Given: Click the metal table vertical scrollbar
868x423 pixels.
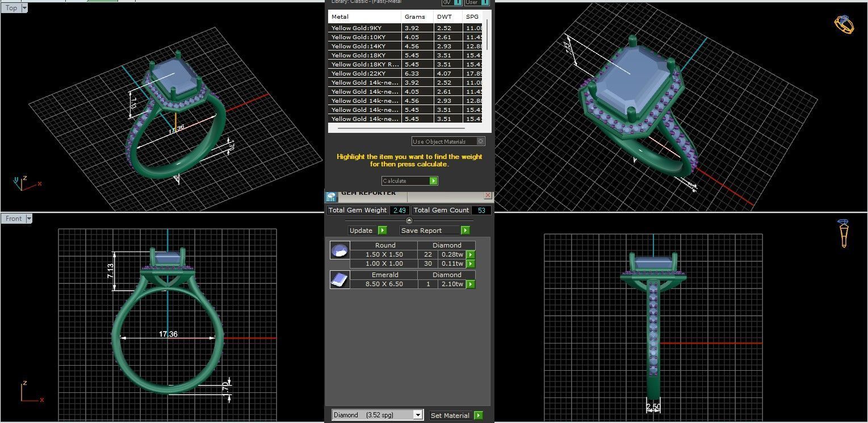Looking at the screenshot, I should 487,34.
